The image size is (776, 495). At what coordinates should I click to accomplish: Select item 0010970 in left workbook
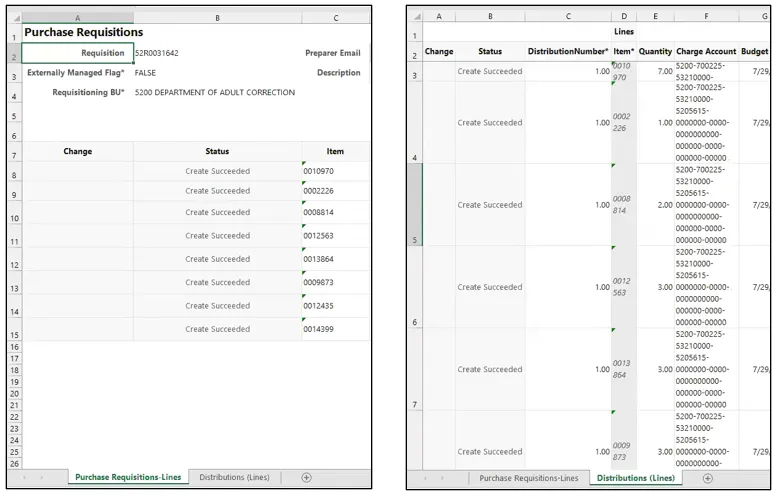coord(336,171)
